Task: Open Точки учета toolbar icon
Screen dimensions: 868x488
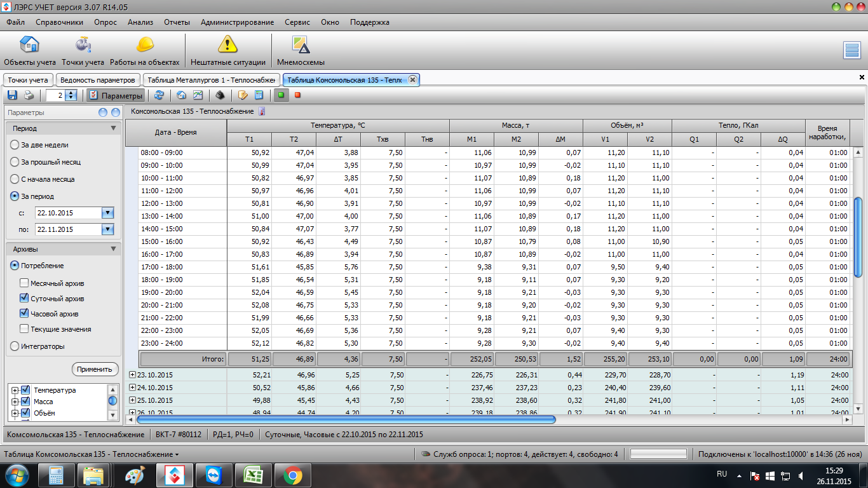Action: (x=83, y=50)
